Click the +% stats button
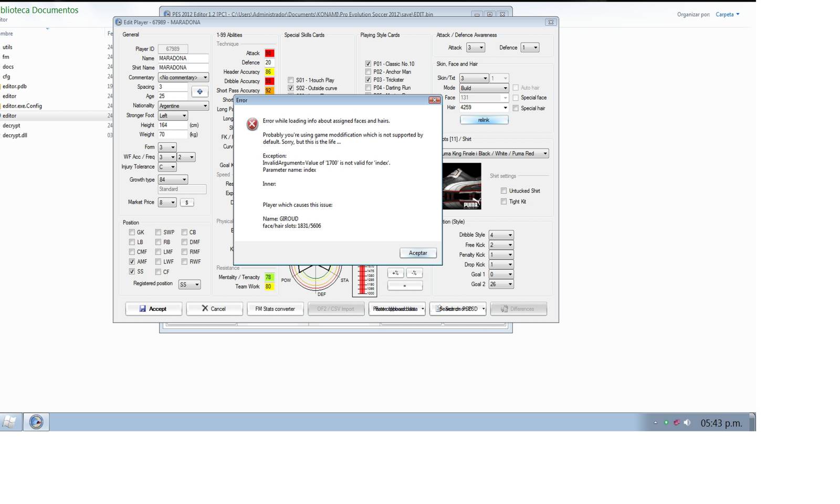 pos(395,273)
